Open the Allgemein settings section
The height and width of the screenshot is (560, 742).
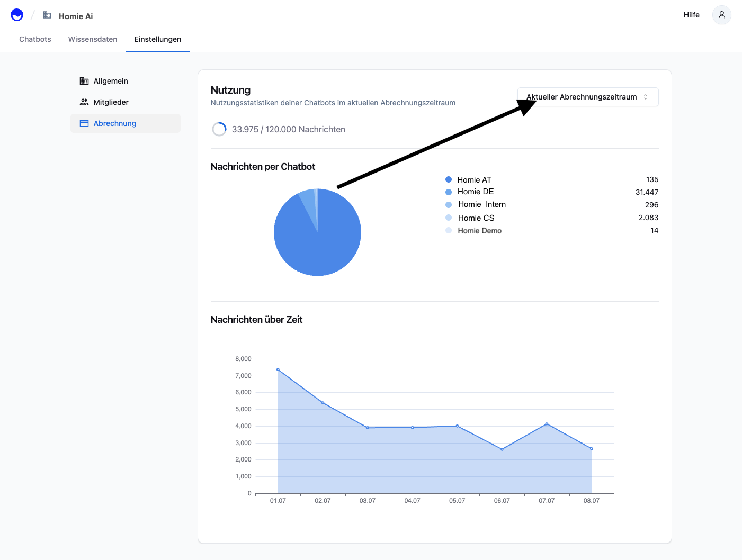click(x=126, y=81)
